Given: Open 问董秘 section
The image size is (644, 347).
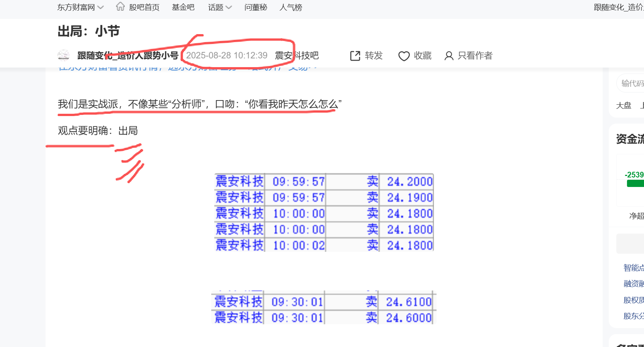Looking at the screenshot, I should (256, 7).
